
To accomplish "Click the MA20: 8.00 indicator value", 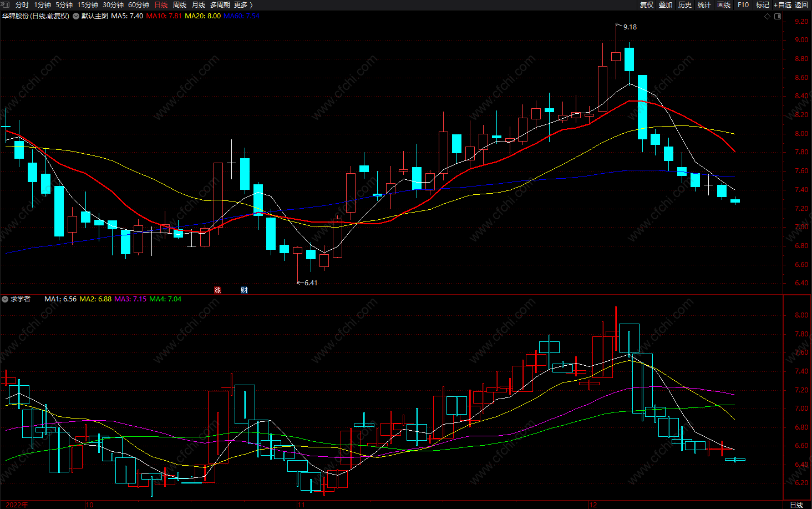I will pyautogui.click(x=202, y=16).
